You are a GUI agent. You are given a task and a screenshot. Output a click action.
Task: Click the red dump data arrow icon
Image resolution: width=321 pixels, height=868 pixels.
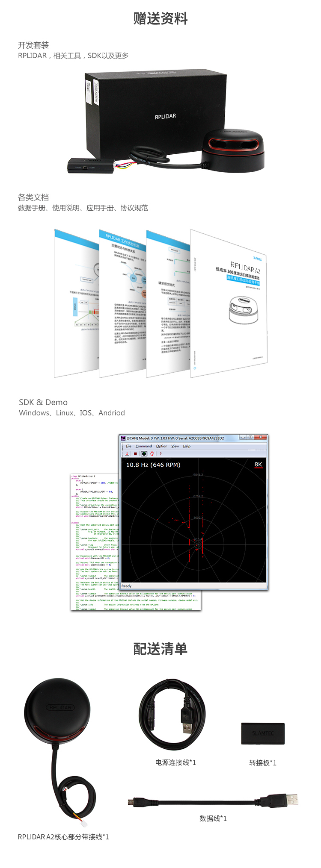tap(127, 453)
